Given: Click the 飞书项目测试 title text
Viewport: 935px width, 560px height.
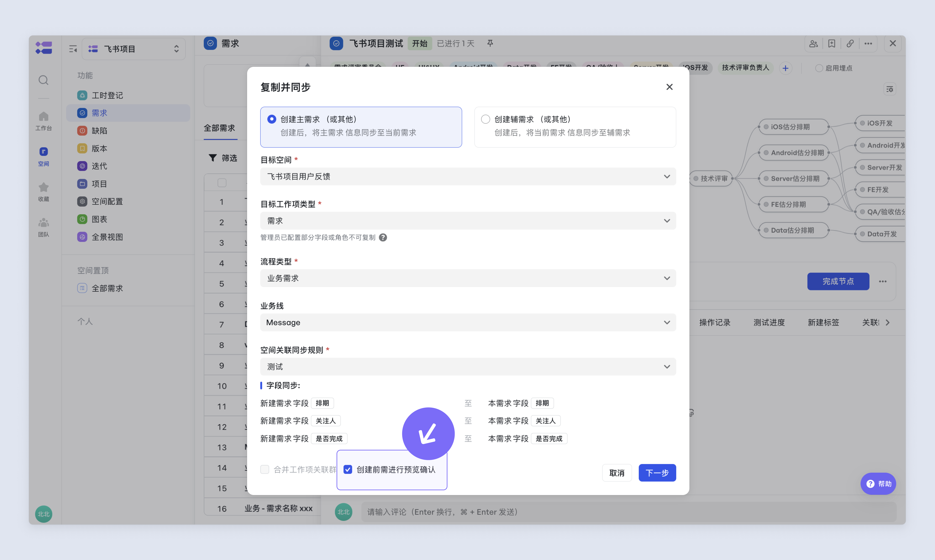Looking at the screenshot, I should tap(376, 43).
